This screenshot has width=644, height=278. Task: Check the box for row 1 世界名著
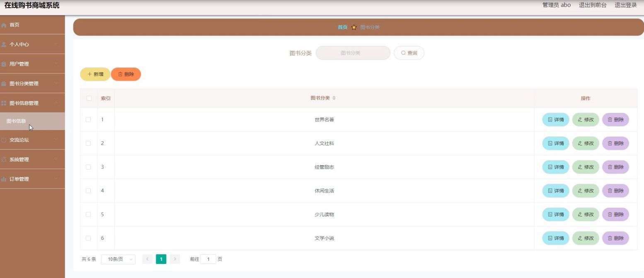(x=88, y=119)
